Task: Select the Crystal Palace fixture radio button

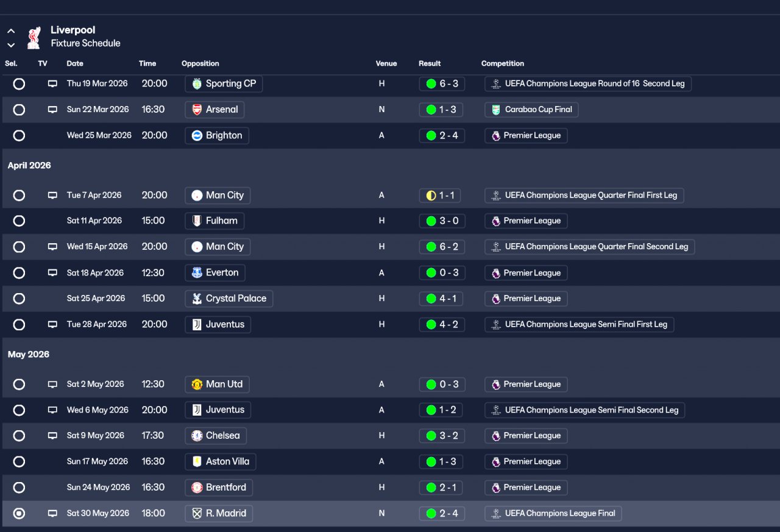Action: click(19, 299)
